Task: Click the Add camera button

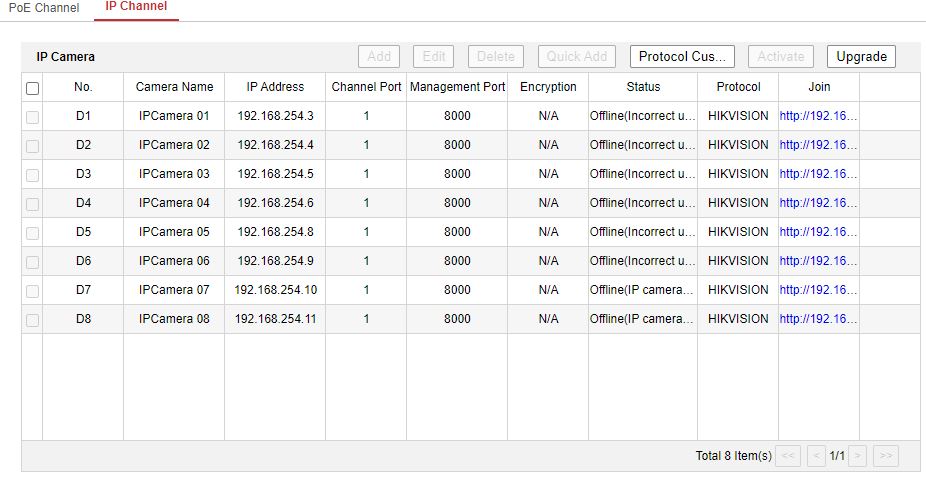Action: point(379,57)
